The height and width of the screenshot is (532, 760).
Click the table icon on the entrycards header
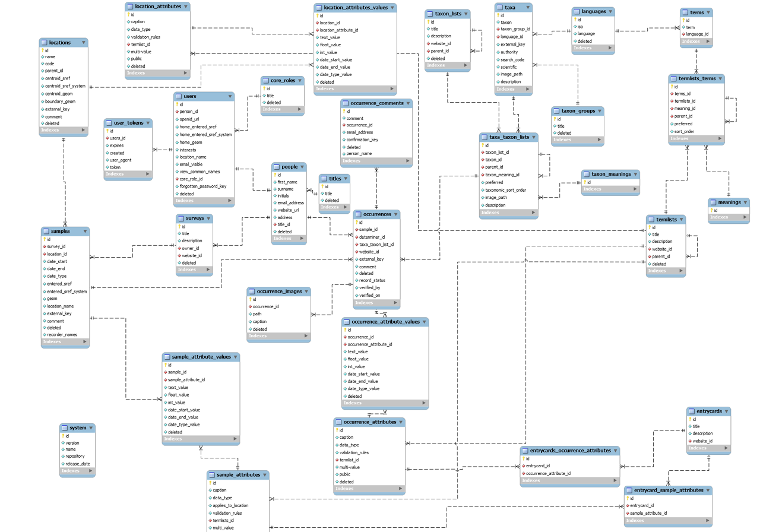[x=691, y=411]
